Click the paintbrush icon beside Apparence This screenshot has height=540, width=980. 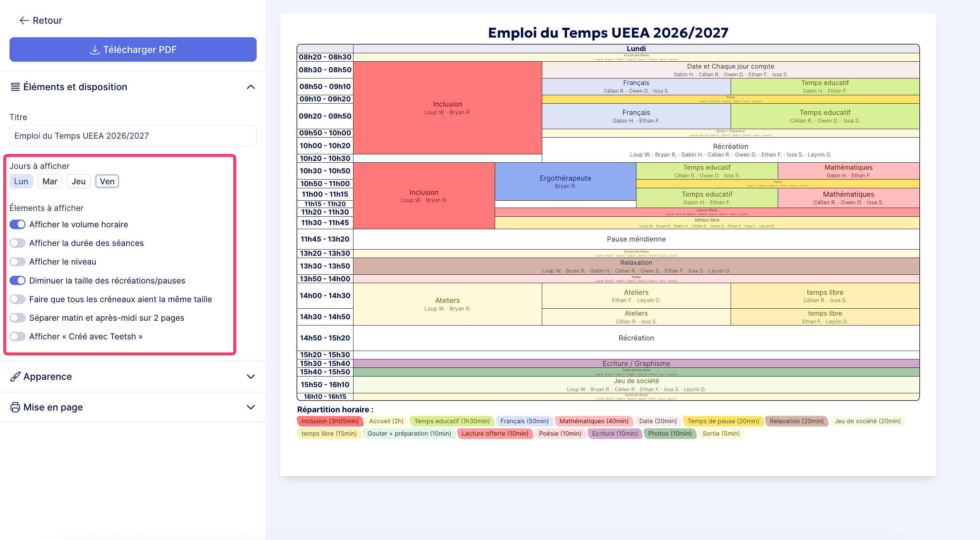click(x=15, y=377)
